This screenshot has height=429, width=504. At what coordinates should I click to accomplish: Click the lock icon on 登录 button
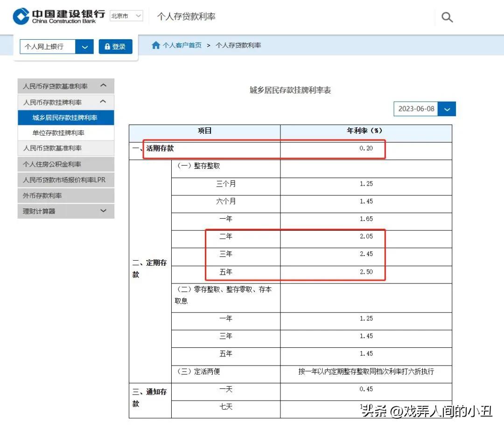[106, 46]
